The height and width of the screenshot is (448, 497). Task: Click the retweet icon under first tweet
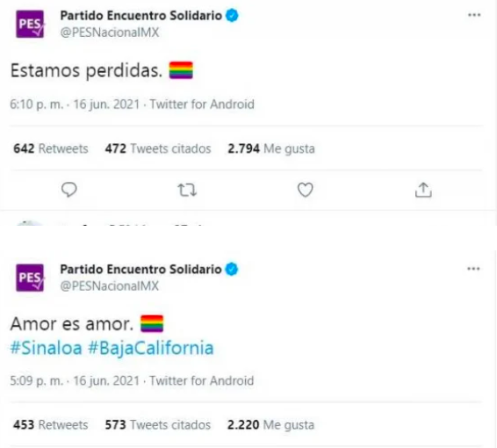tap(187, 190)
